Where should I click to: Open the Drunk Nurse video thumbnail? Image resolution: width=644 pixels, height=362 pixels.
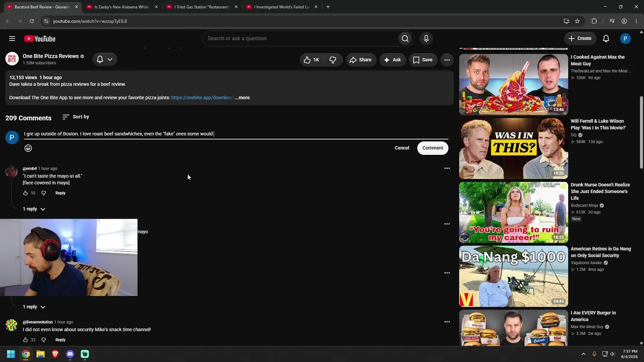(x=514, y=212)
